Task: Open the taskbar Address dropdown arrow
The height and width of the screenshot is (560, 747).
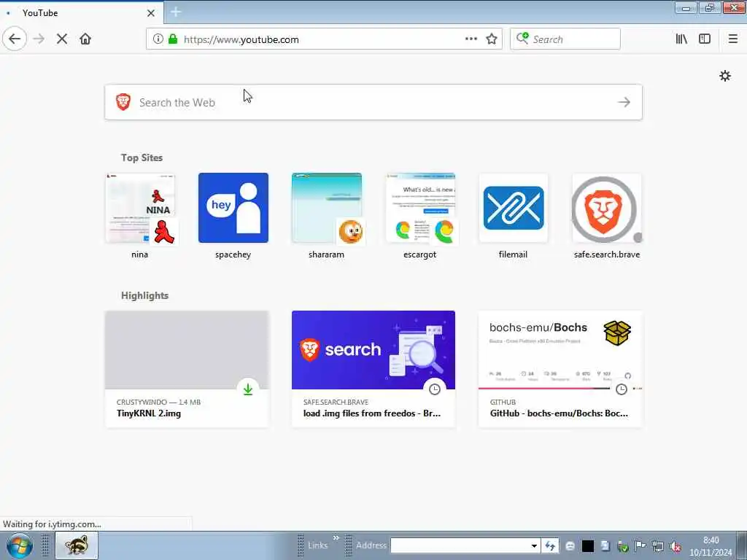Action: click(534, 545)
